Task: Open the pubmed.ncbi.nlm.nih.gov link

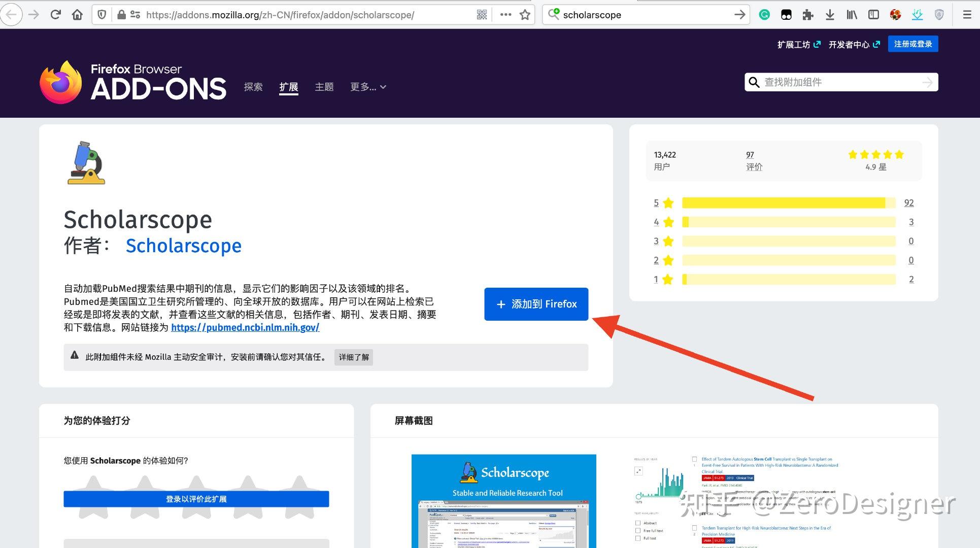Action: pyautogui.click(x=245, y=327)
